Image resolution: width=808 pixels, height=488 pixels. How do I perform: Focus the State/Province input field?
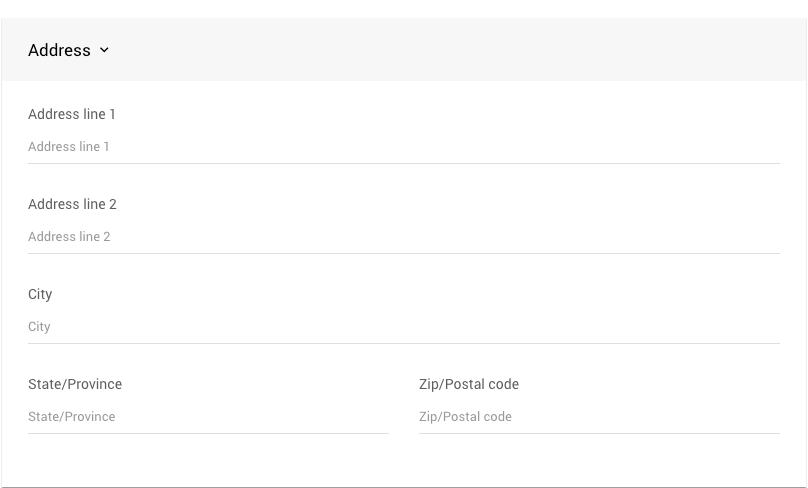coord(208,417)
